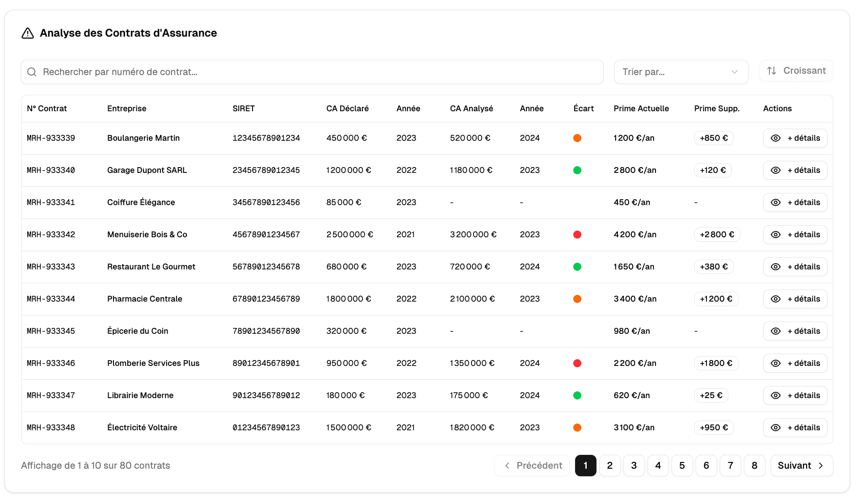Image resolution: width=857 pixels, height=504 pixels.
Task: Click the dropdown chevron on the Trier par field
Action: click(735, 71)
